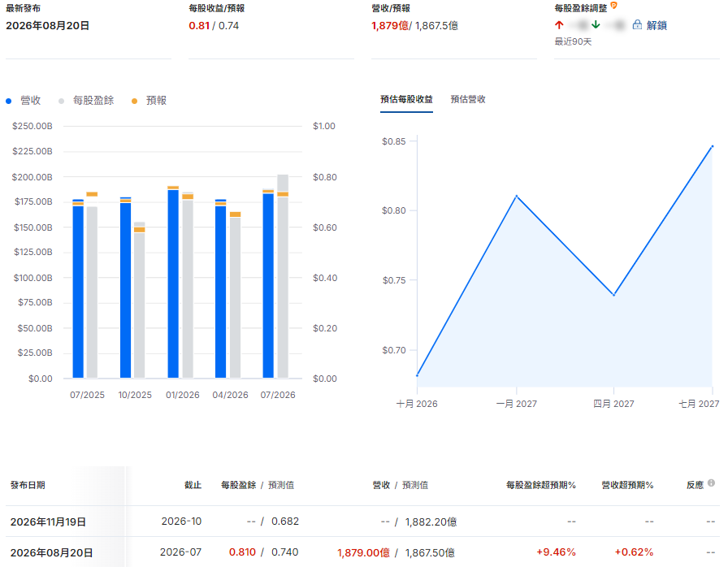Image resolution: width=728 pixels, height=567 pixels.
Task: Click the orange tooltip icon next to 每股盈餘調整
Action: click(613, 6)
